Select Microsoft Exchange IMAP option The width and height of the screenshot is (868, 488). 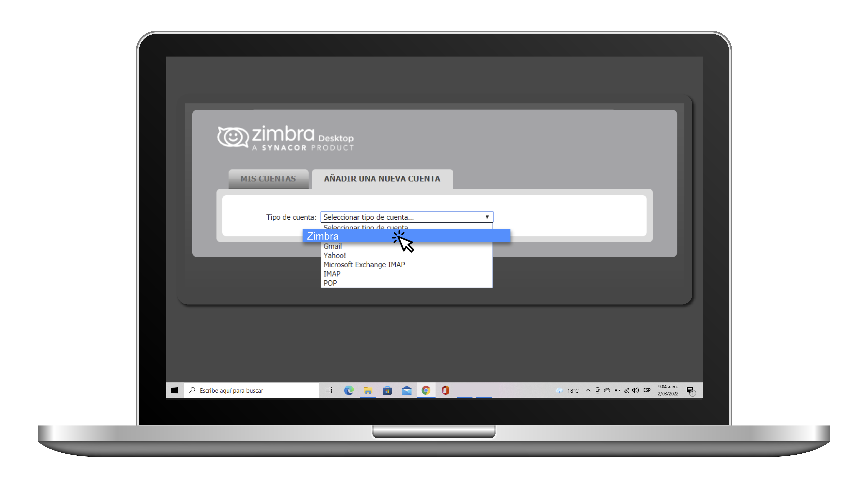406,264
